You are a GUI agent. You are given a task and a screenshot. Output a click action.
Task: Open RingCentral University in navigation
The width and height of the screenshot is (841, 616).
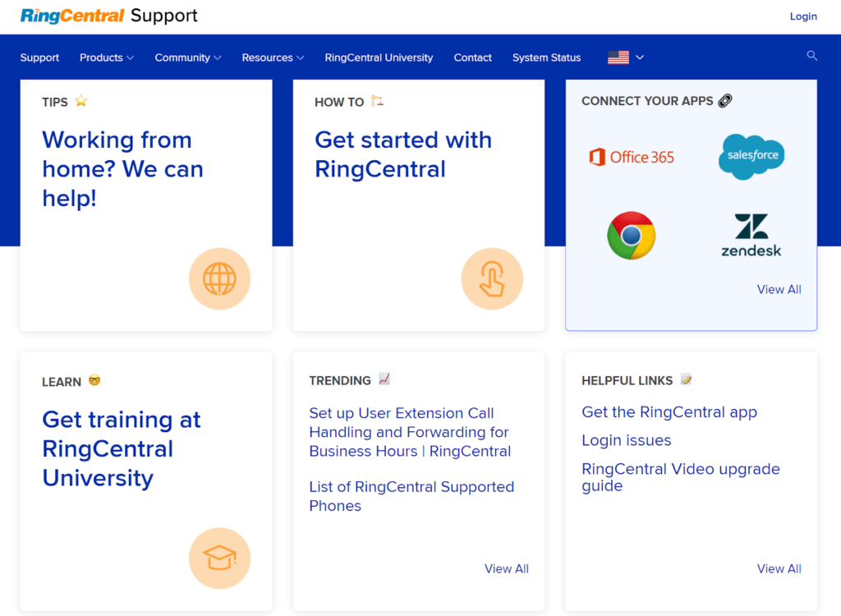tap(379, 57)
